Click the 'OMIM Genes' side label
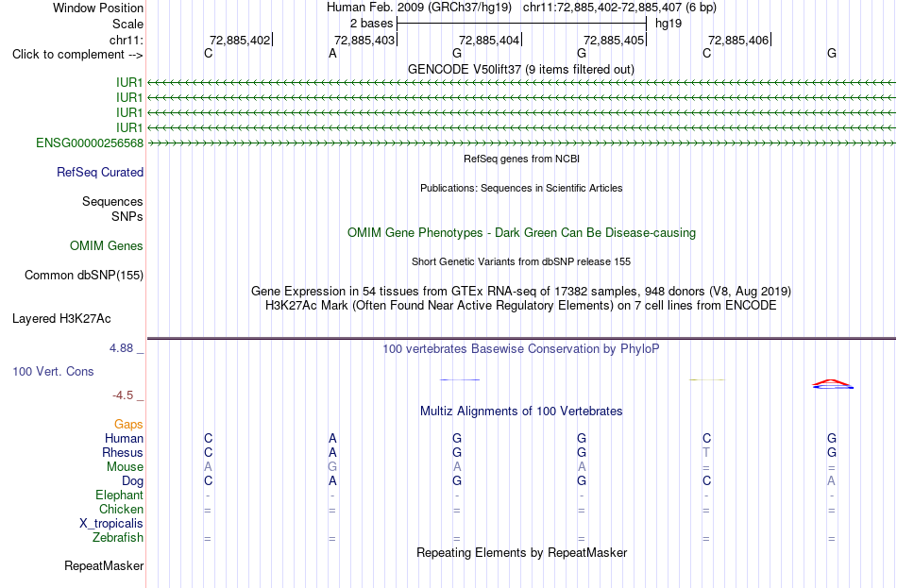Viewport: 897px width, 588px height. tap(107, 246)
